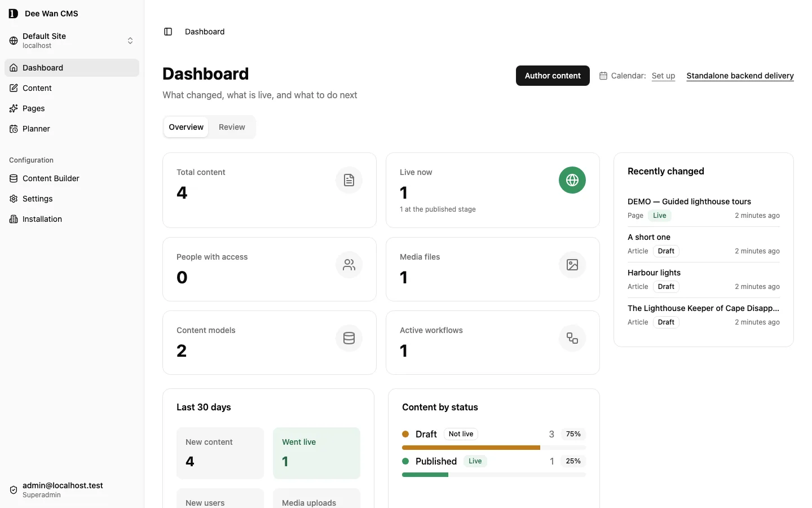This screenshot has width=812, height=508.
Task: Click the calendar icon beside Calendar label
Action: pyautogui.click(x=603, y=76)
